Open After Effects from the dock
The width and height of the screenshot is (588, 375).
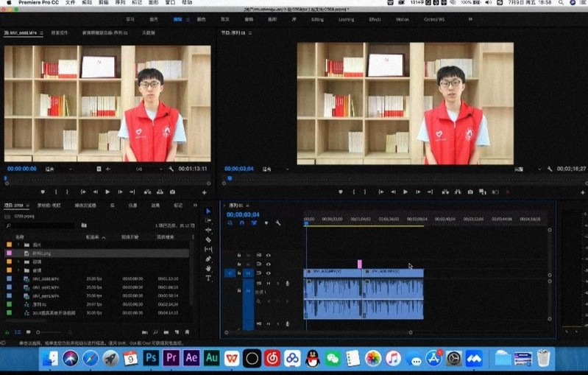click(191, 358)
